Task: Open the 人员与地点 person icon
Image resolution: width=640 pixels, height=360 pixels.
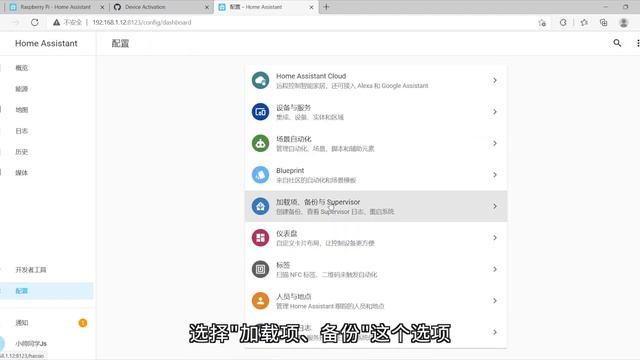Action: pyautogui.click(x=260, y=301)
